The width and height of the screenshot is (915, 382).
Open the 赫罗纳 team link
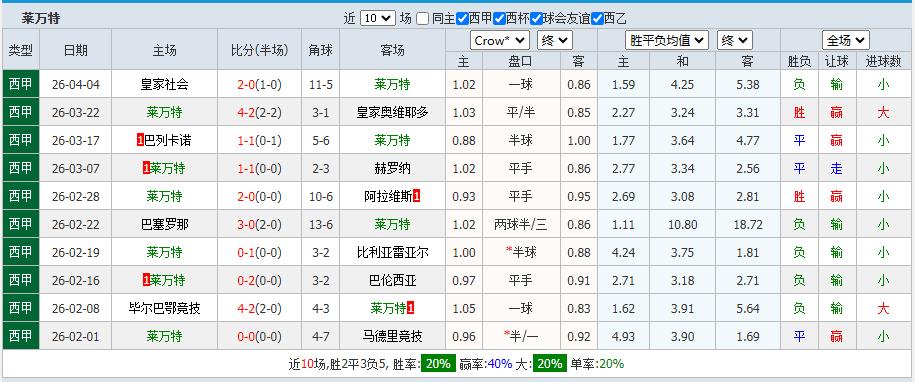point(392,169)
